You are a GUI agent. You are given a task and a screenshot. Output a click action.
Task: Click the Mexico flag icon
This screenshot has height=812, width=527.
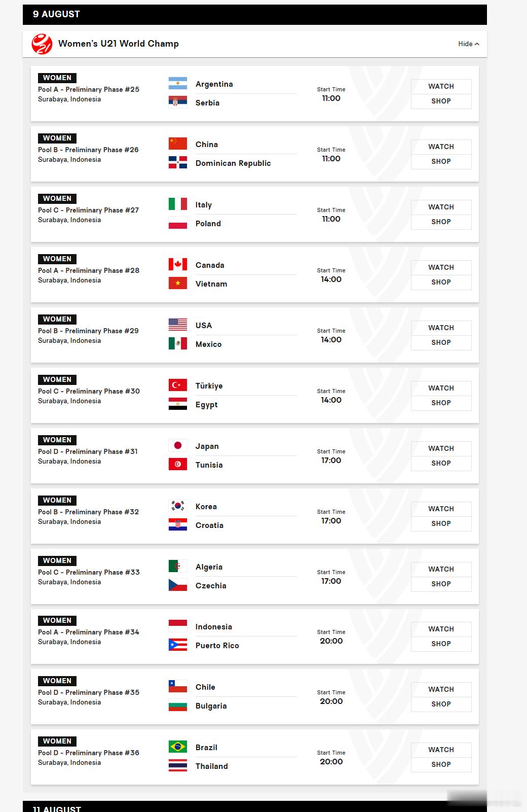(x=178, y=344)
